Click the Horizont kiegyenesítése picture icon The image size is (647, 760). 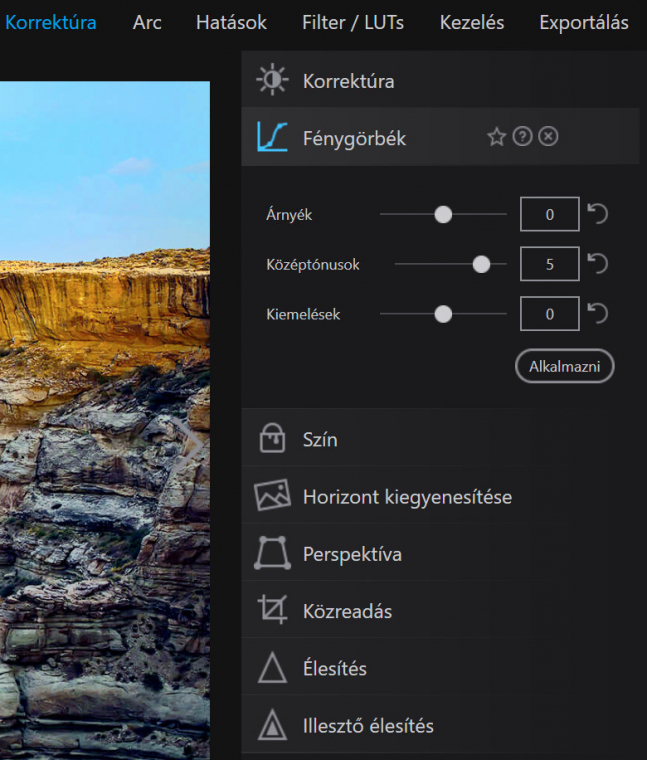coord(272,495)
